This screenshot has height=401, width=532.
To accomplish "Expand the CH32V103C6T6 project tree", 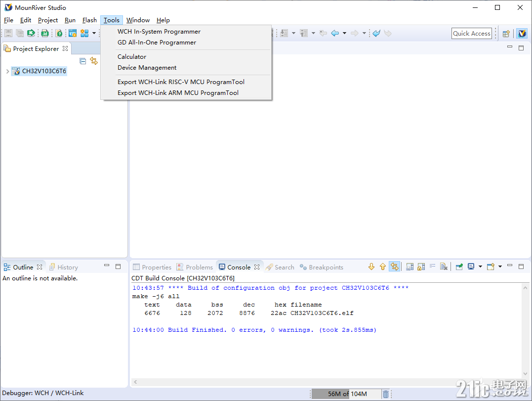I will [7, 71].
